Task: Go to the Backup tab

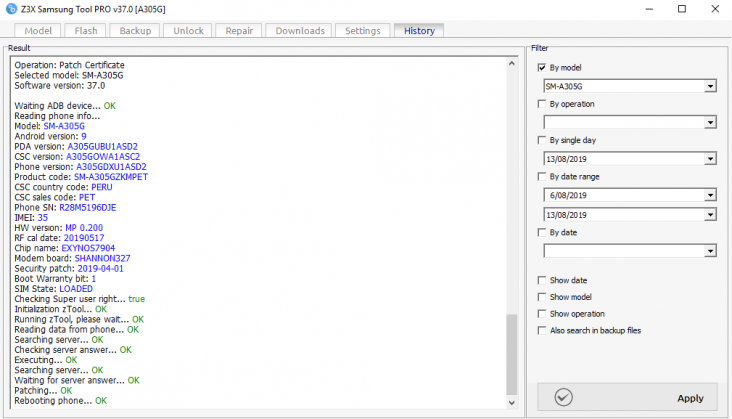Action: [135, 31]
